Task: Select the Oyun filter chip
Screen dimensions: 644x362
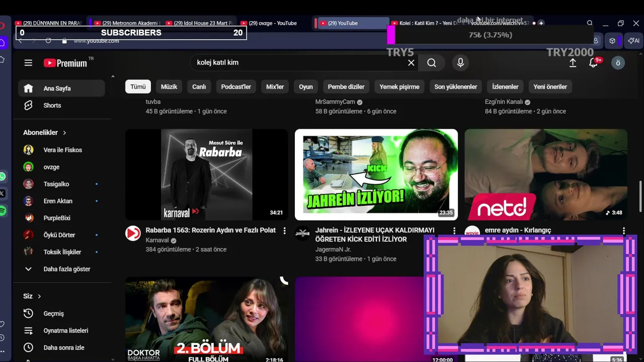Action: (x=306, y=87)
